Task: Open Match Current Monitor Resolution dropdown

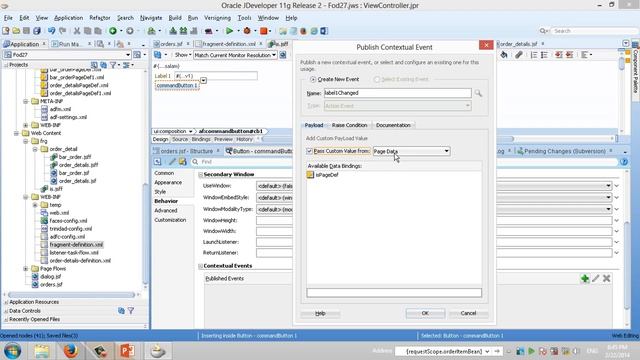Action: pyautogui.click(x=235, y=55)
